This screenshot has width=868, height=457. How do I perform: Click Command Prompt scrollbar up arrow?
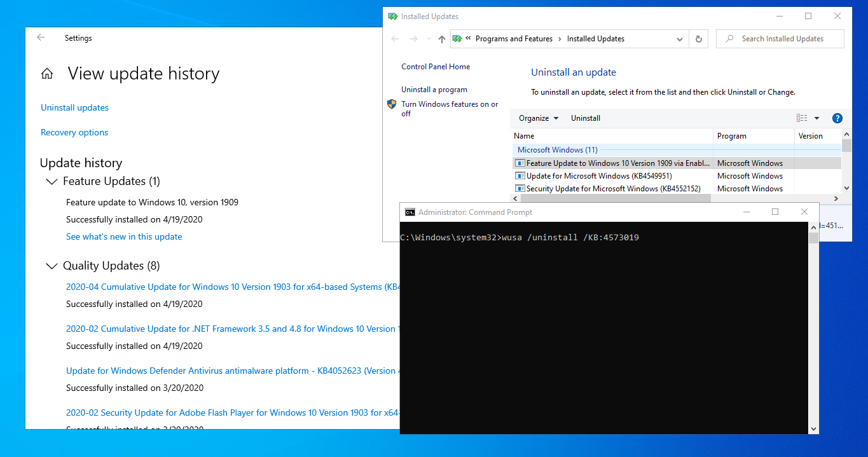[x=813, y=227]
